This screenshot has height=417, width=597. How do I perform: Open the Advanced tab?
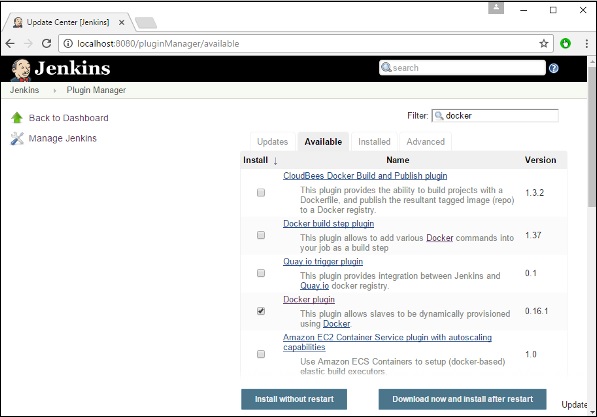click(425, 142)
